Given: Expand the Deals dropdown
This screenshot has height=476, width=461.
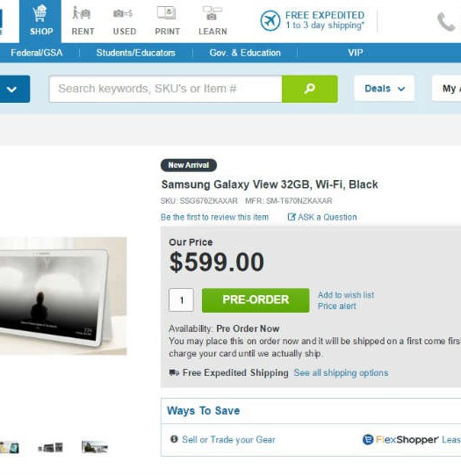Looking at the screenshot, I should point(385,89).
